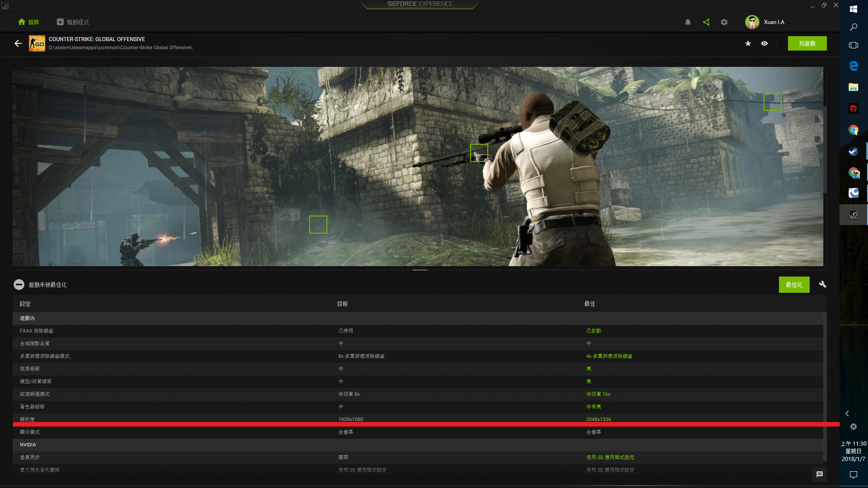
Task: Mark the game as favorite with the star
Action: pyautogui.click(x=748, y=43)
